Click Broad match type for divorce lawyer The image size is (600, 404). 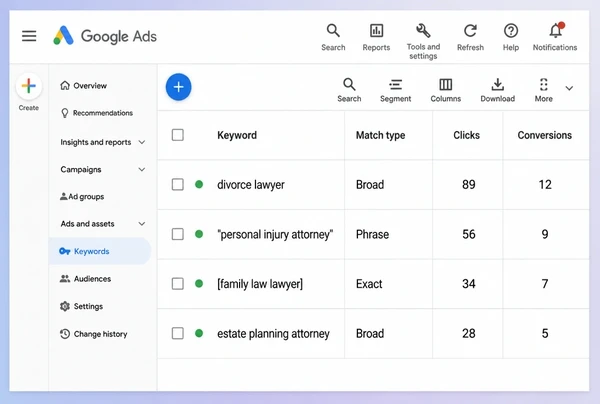(370, 184)
